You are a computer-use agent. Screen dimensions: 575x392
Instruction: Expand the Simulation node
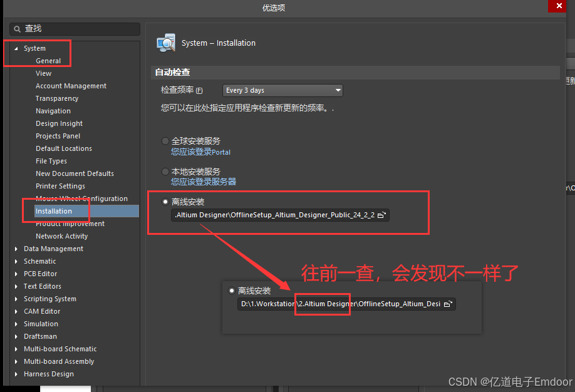16,324
